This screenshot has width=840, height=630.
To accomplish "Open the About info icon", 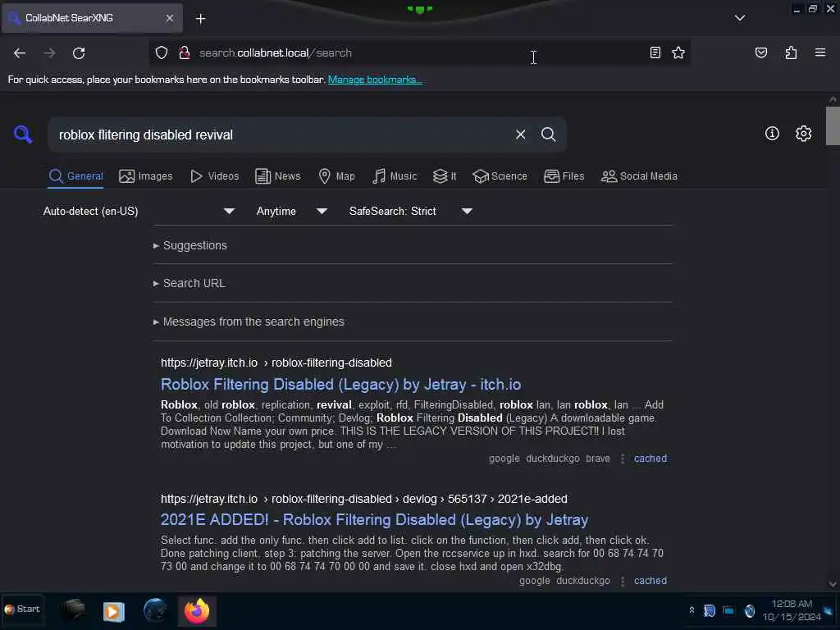I will 772,134.
